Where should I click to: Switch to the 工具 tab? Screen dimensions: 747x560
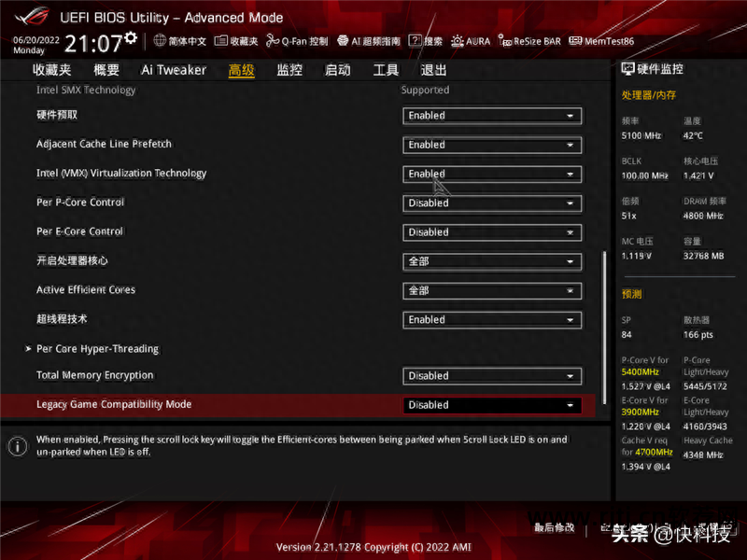(x=386, y=70)
